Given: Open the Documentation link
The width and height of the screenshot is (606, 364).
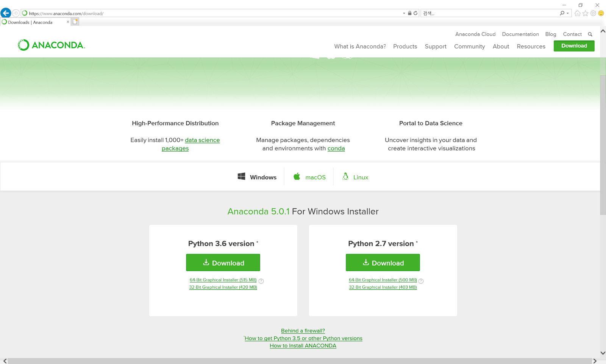Looking at the screenshot, I should tap(520, 34).
